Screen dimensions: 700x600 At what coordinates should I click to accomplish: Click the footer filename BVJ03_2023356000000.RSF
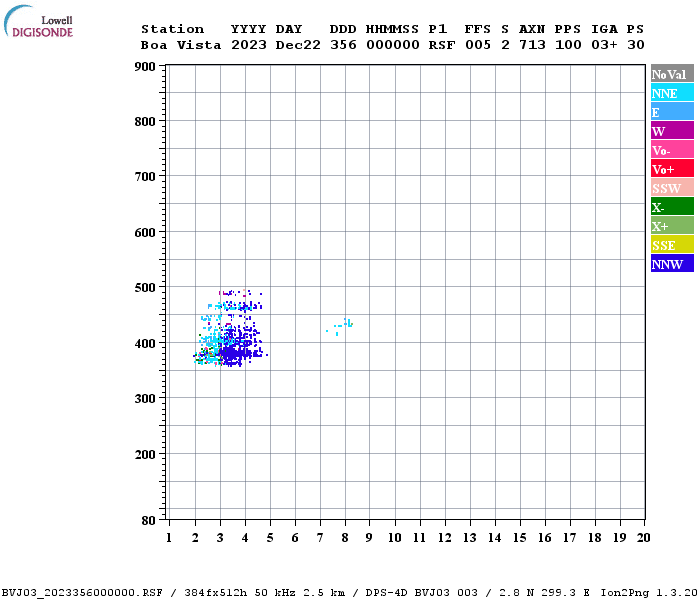click(82, 593)
